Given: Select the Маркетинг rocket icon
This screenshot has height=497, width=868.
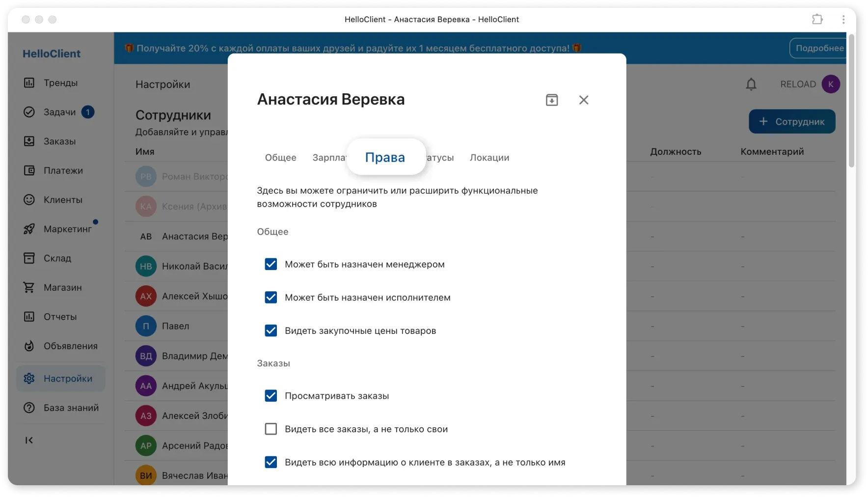Looking at the screenshot, I should (29, 229).
